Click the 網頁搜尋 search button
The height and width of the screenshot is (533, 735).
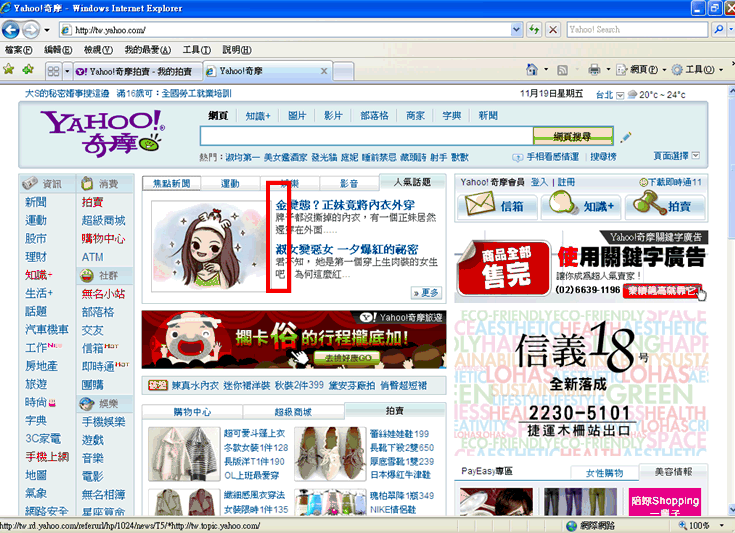[573, 136]
